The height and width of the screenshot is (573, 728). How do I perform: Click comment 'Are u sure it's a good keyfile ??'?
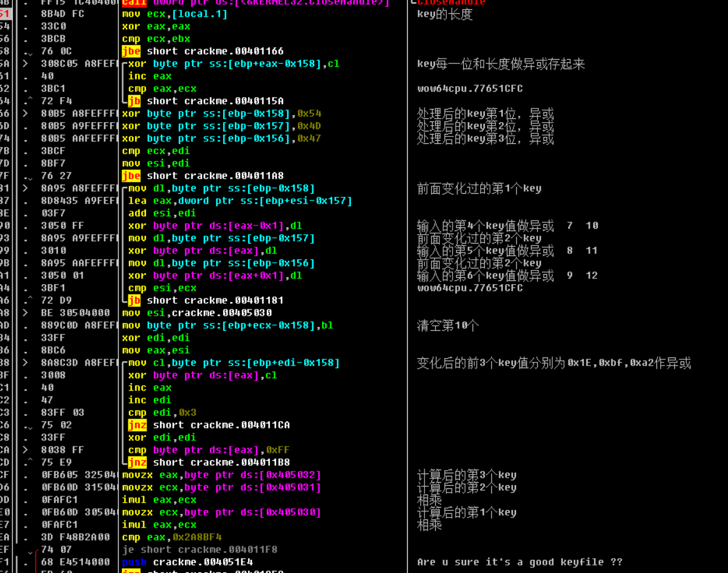click(x=520, y=562)
